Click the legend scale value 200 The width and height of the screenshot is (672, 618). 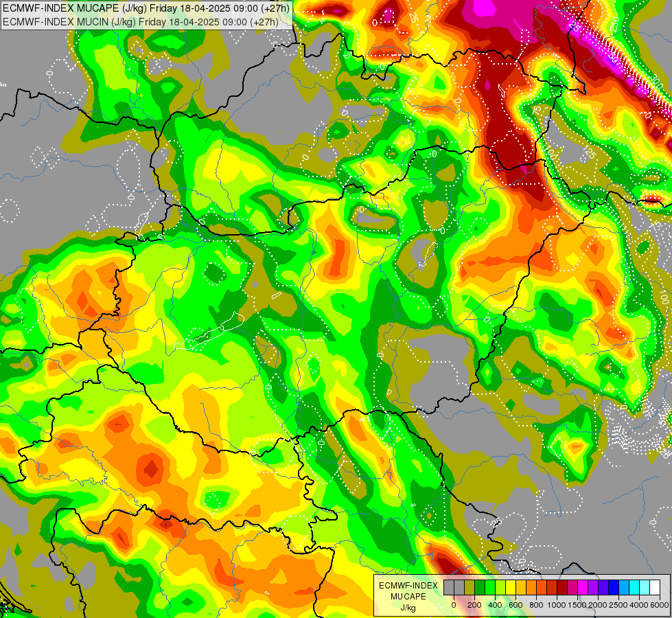click(x=474, y=605)
